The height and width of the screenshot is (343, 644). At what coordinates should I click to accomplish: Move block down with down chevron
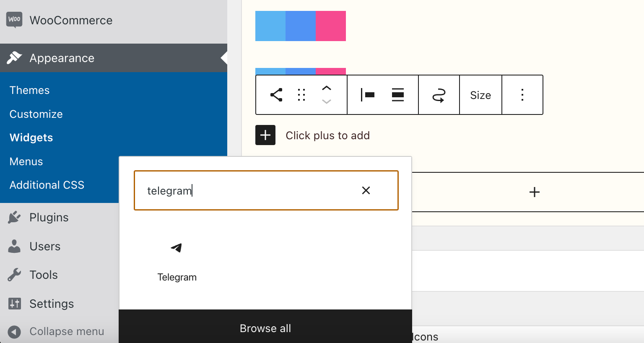[x=327, y=101]
